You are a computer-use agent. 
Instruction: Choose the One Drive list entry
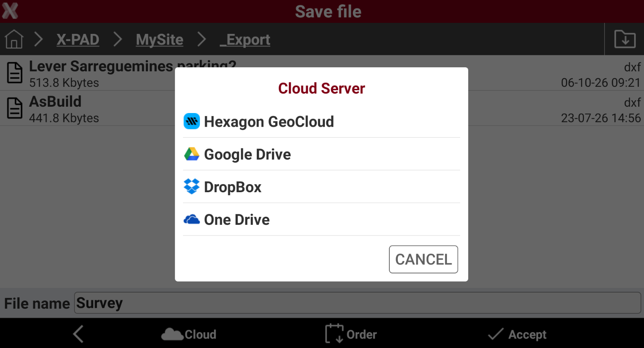click(x=322, y=219)
